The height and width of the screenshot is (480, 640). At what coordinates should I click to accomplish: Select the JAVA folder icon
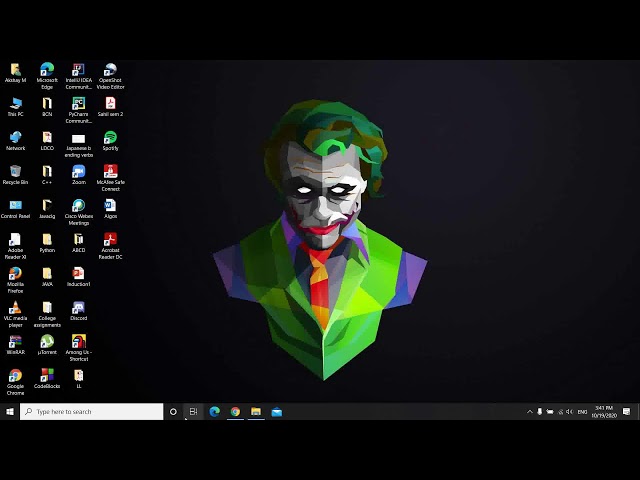click(47, 277)
